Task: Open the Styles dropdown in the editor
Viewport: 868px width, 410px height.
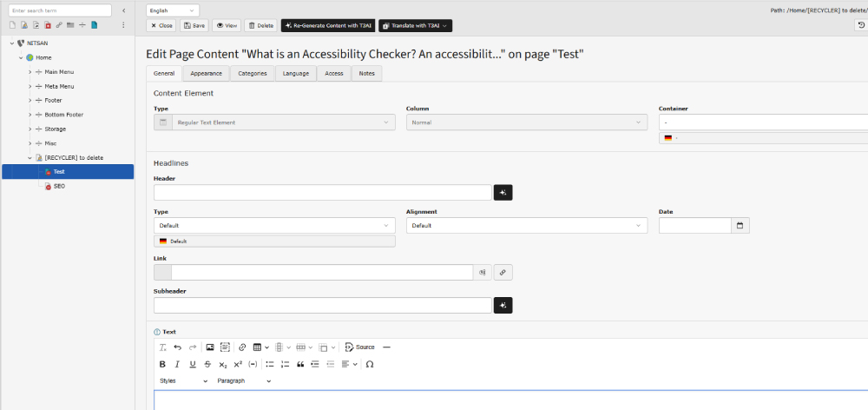Action: [184, 381]
